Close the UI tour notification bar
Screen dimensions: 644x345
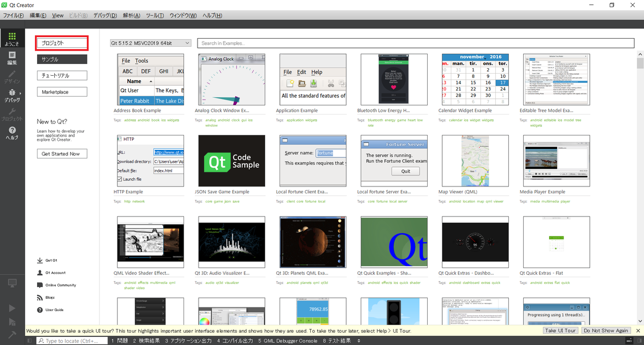(x=638, y=330)
